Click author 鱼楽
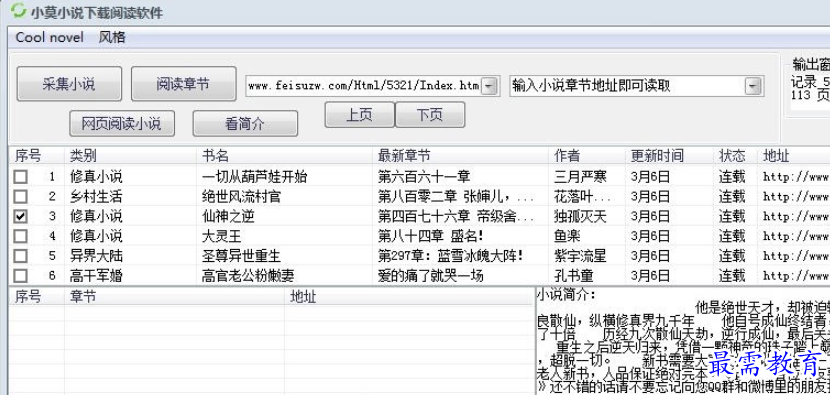The image size is (830, 395). [x=567, y=236]
